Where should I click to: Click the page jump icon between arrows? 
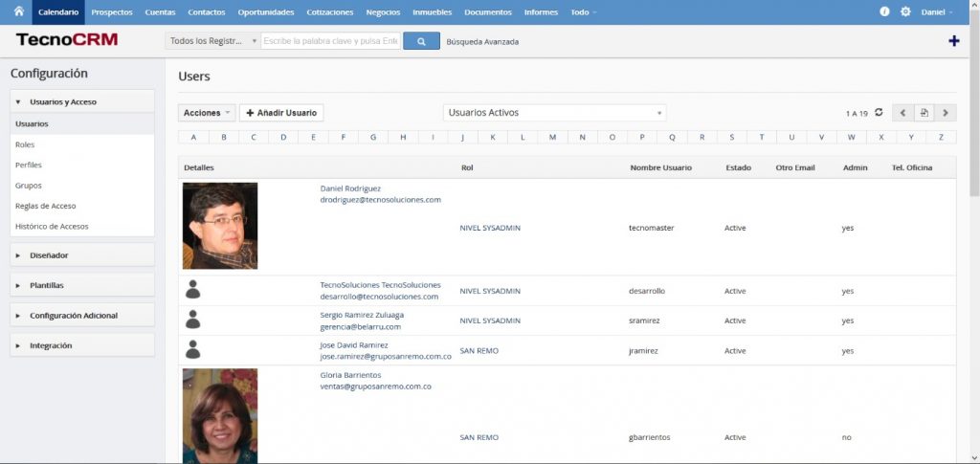pos(924,113)
